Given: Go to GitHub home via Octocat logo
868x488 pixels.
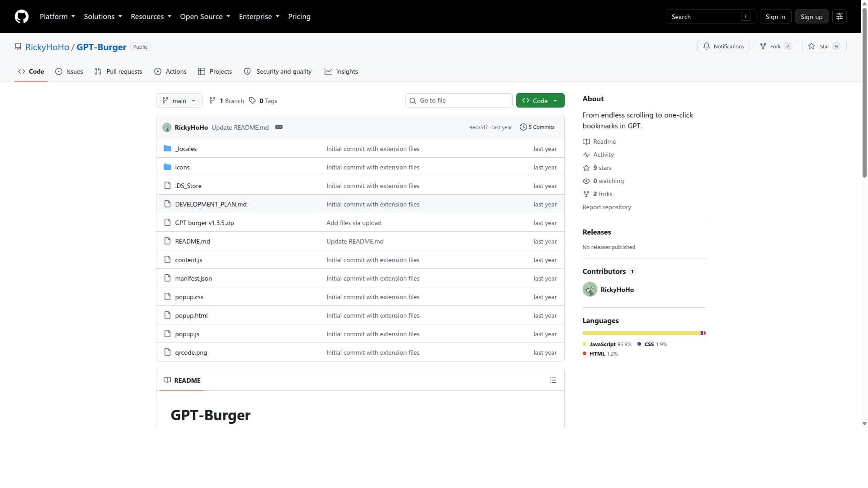Looking at the screenshot, I should coord(22,17).
